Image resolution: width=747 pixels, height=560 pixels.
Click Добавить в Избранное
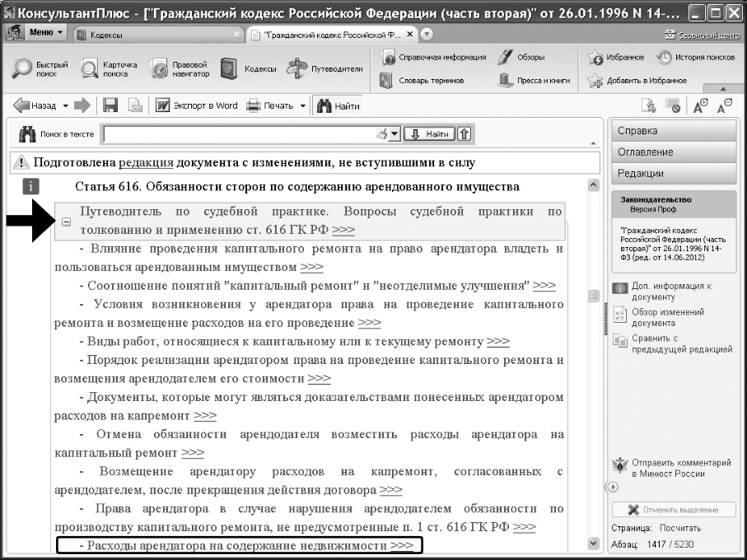click(x=637, y=81)
